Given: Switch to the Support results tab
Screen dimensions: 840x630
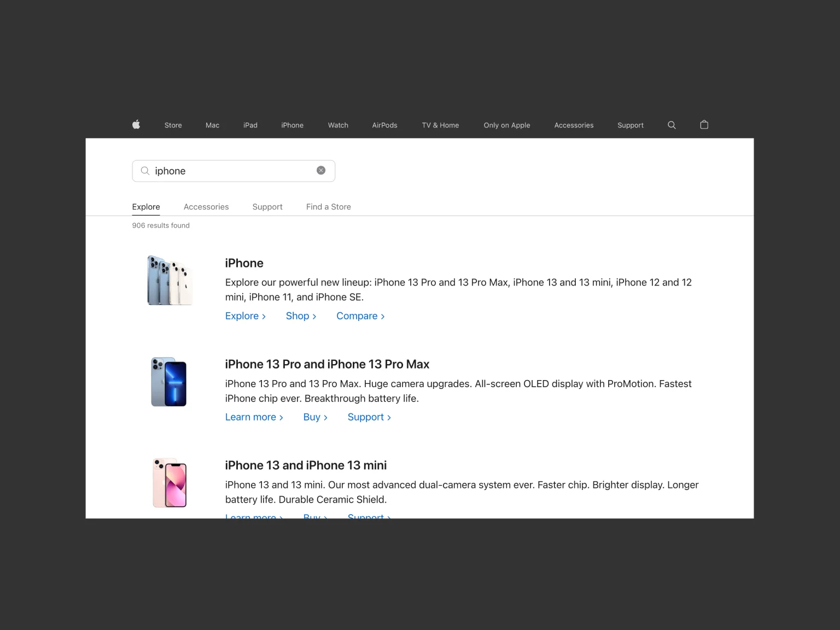Looking at the screenshot, I should click(x=267, y=207).
